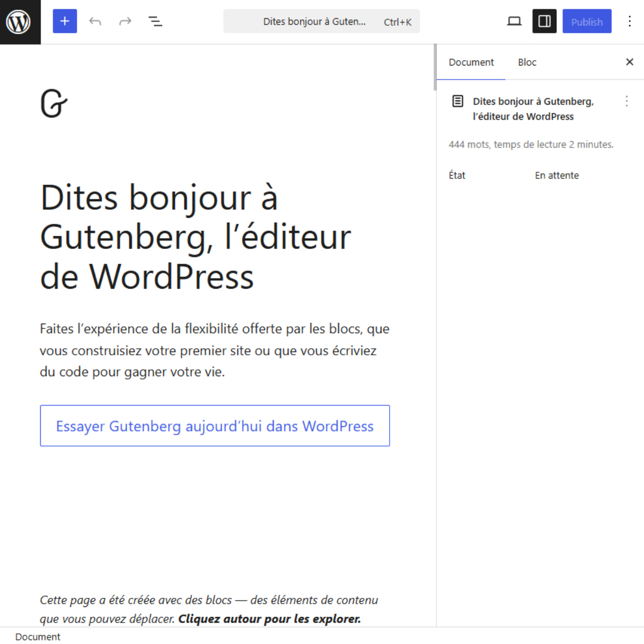The height and width of the screenshot is (644, 644).
Task: Click the document icon beside the post title
Action: pyautogui.click(x=458, y=101)
